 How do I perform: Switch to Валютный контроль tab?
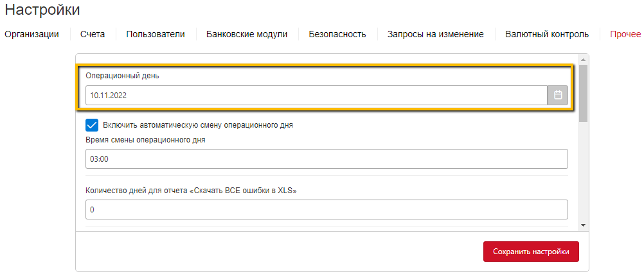(x=547, y=35)
